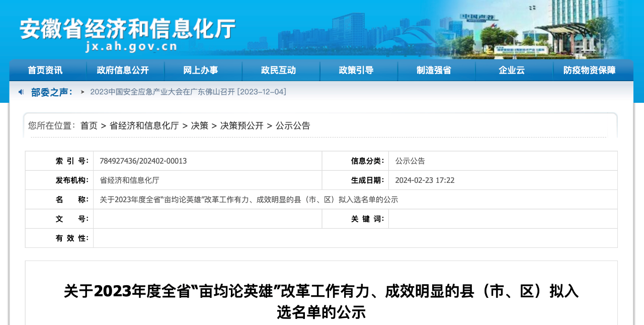The height and width of the screenshot is (325, 644).
Task: Click the 有效性 label cell
Action: 59,238
